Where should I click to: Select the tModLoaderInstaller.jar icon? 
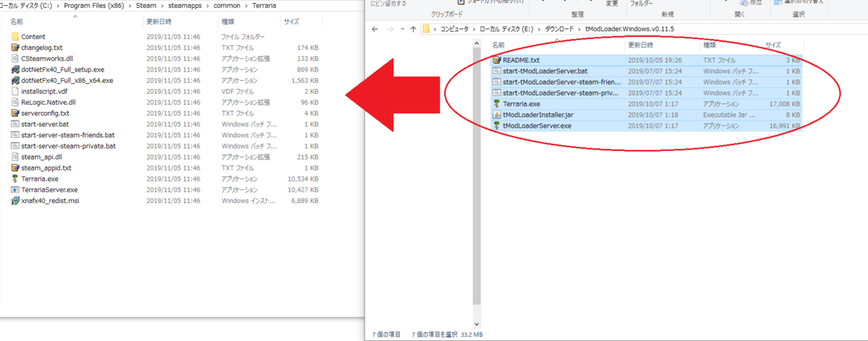(496, 115)
